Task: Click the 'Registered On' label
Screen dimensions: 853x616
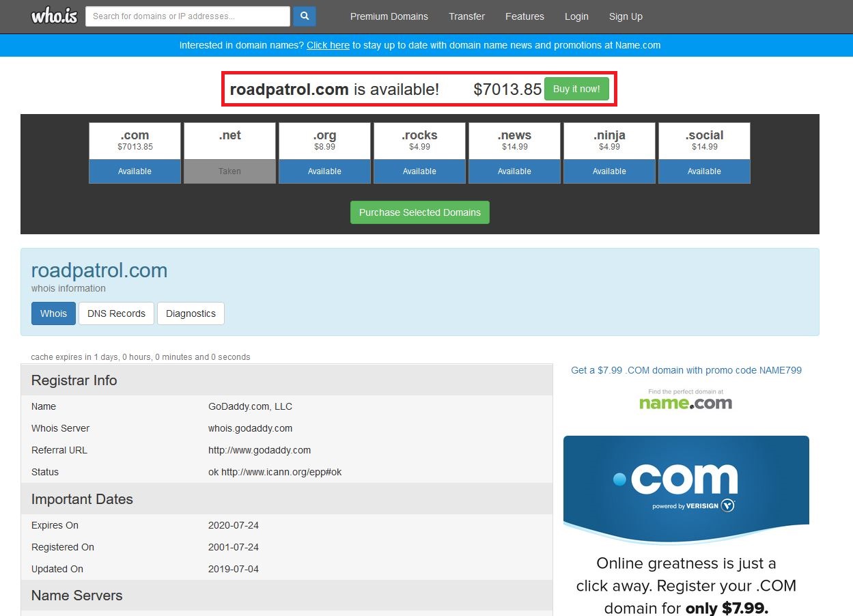Action: click(x=63, y=547)
